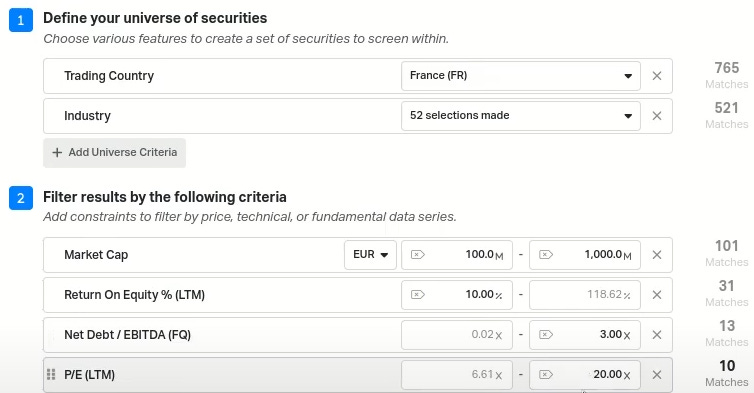
Task: Clear the Market Cap maximum value icon
Action: tap(546, 255)
